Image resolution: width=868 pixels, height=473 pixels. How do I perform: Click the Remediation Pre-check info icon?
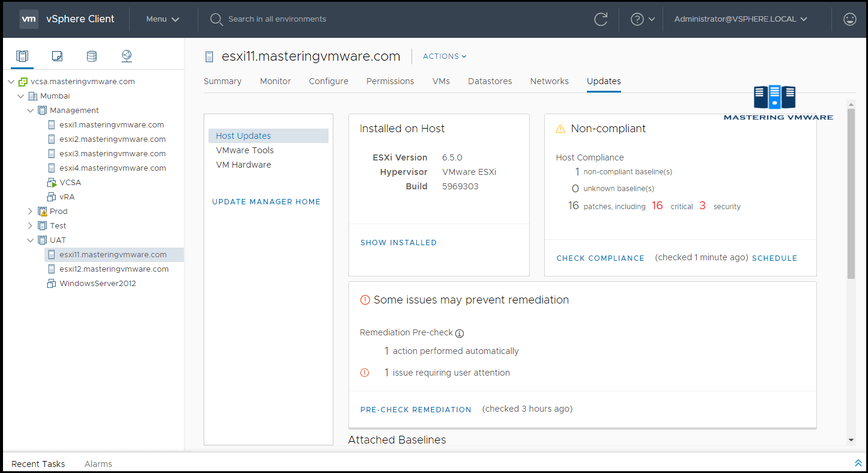(459, 333)
